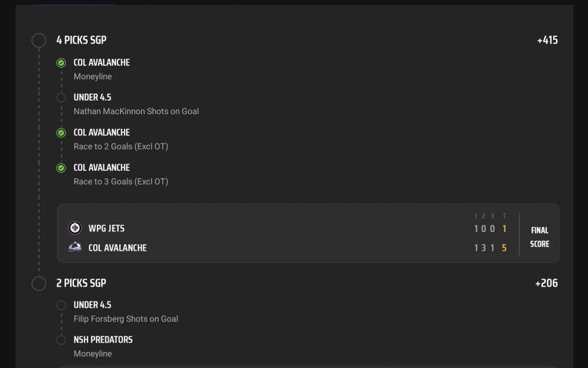Click the Final Score label
Image resolution: width=588 pixels, height=368 pixels.
(x=539, y=237)
